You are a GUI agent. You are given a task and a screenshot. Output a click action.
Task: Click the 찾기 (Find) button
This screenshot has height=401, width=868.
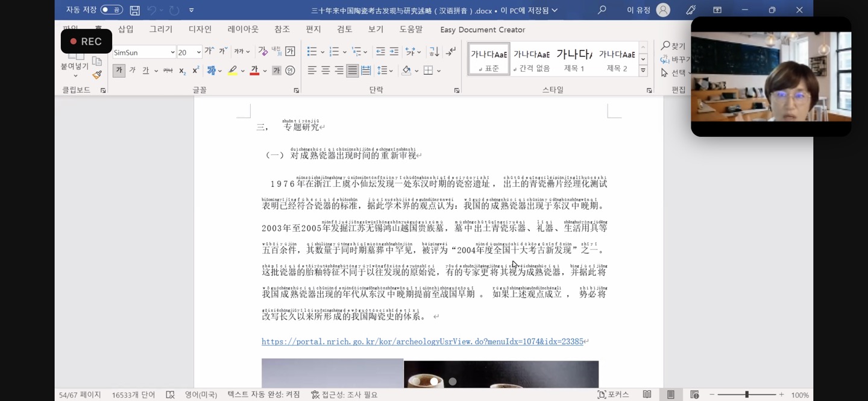click(673, 46)
